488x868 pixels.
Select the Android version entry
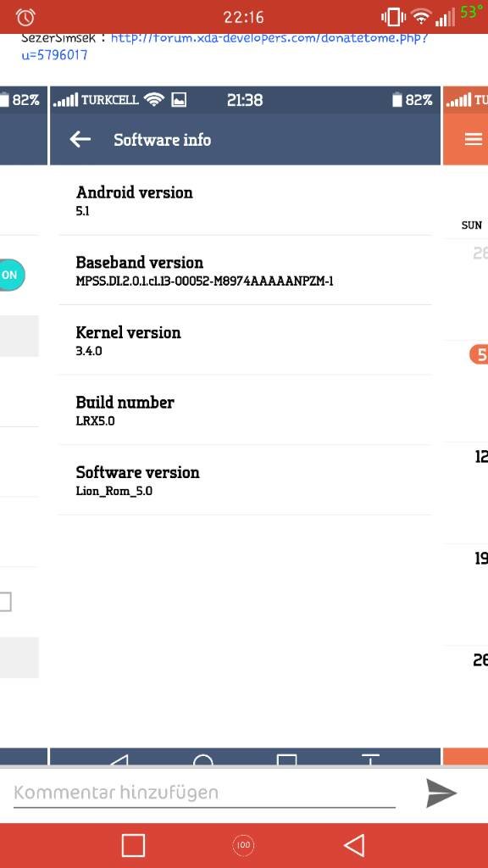(x=245, y=200)
